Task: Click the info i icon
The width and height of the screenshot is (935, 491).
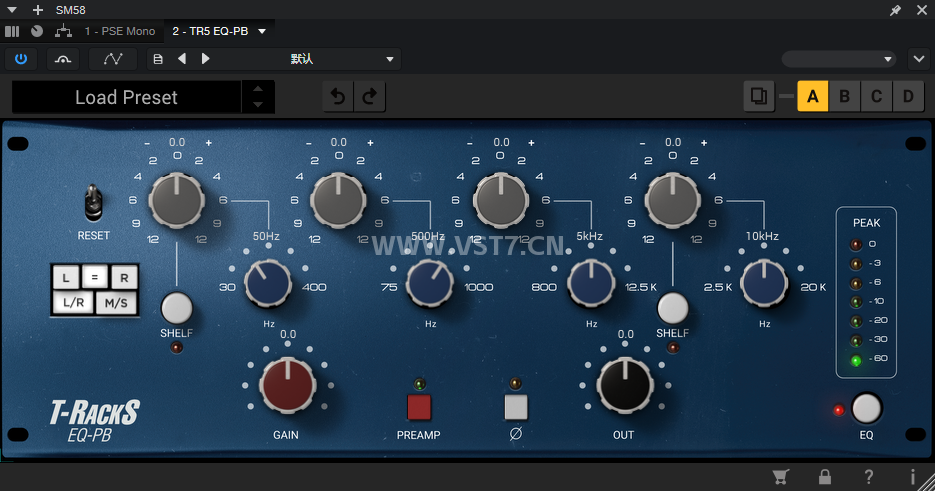Action: point(912,477)
